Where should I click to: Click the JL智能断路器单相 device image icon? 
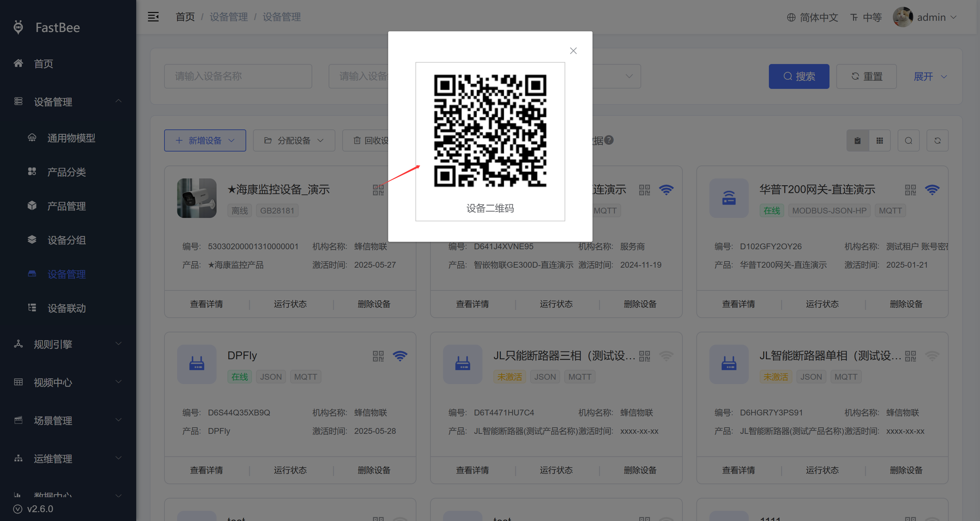pyautogui.click(x=729, y=364)
